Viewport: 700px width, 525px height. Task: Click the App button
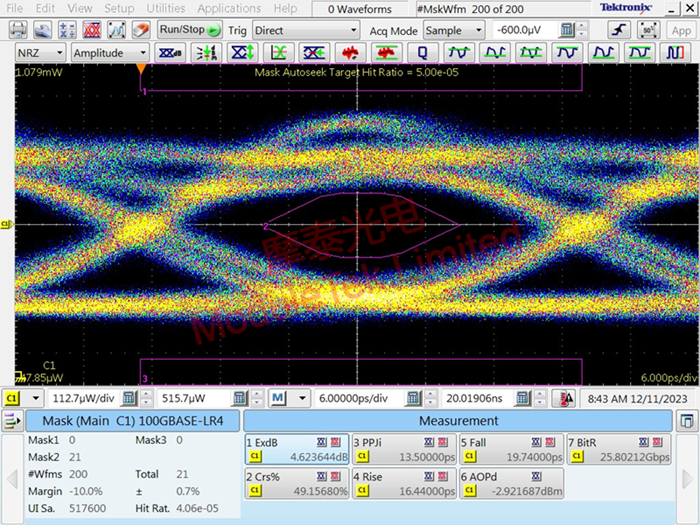tap(682, 30)
